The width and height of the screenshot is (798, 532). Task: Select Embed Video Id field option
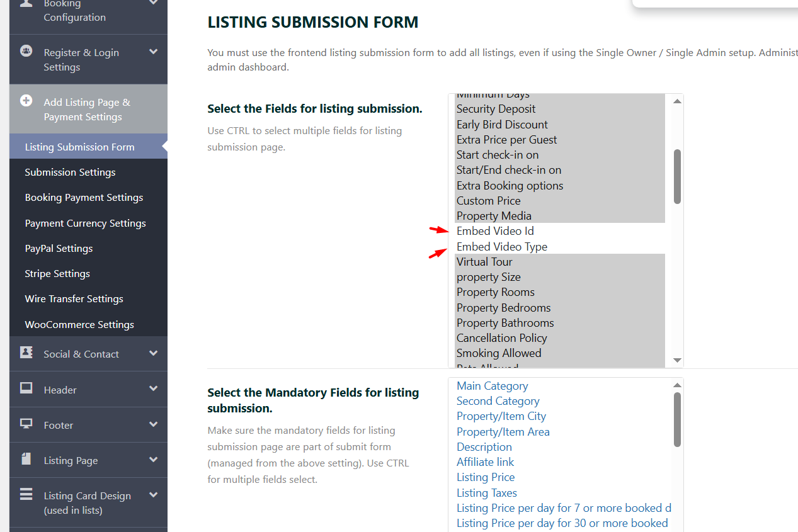pos(495,231)
